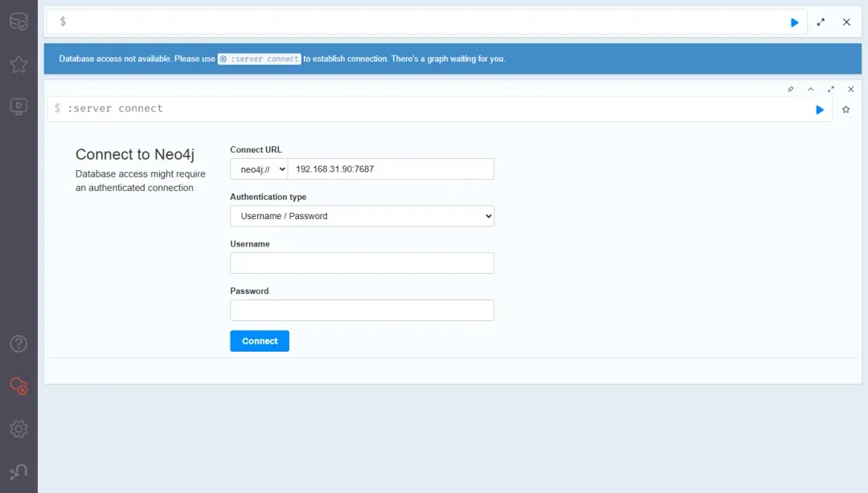
Task: Open the neo4j:// protocol dropdown
Action: [259, 169]
